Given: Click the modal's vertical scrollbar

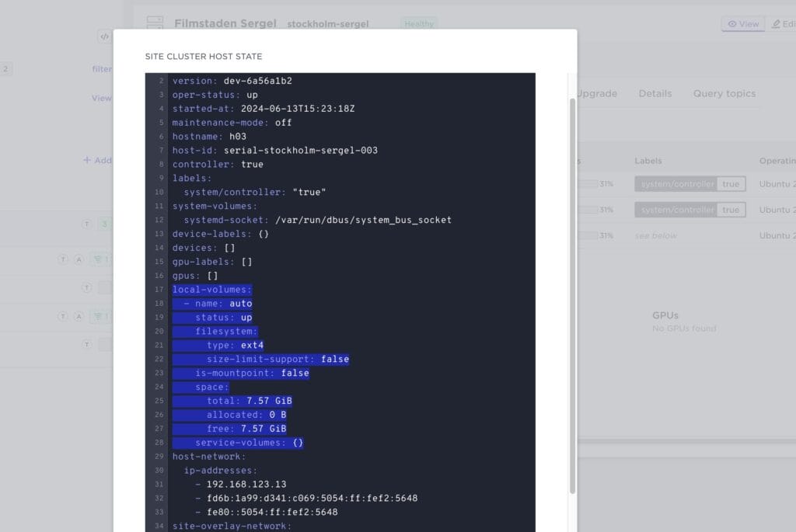Looking at the screenshot, I should 573,295.
